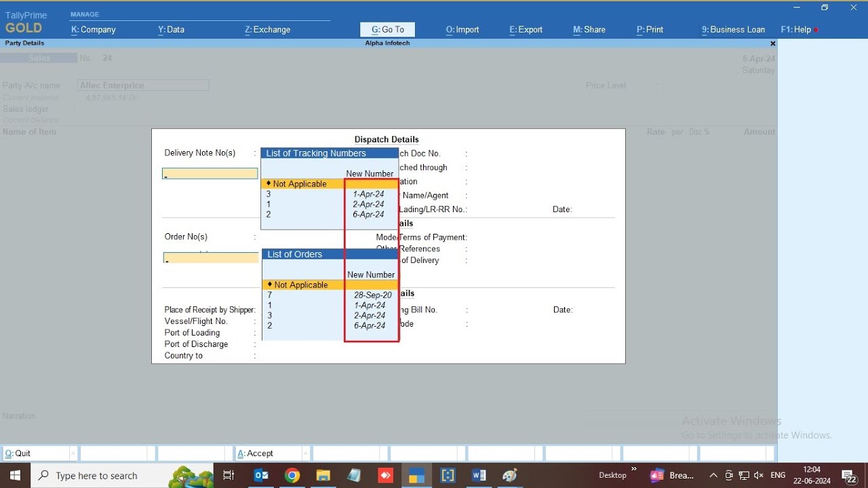The width and height of the screenshot is (868, 488).
Task: Select order 1 dated 1-Apr-24
Action: (x=330, y=305)
